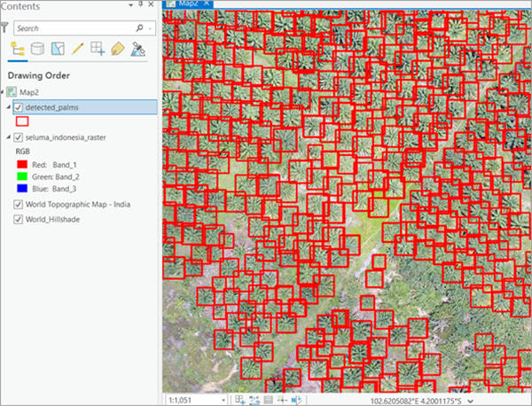Toggle seluma_indonesia_raster layer visibility

[20, 137]
